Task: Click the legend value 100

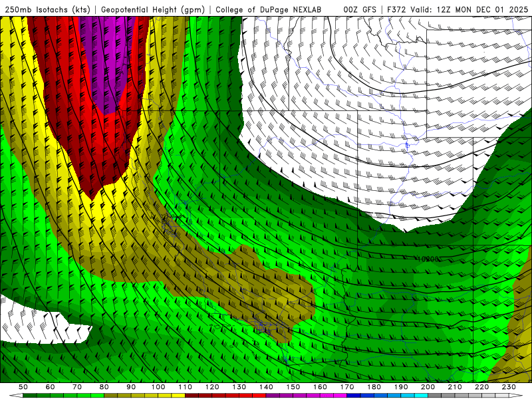Action: pos(158,387)
